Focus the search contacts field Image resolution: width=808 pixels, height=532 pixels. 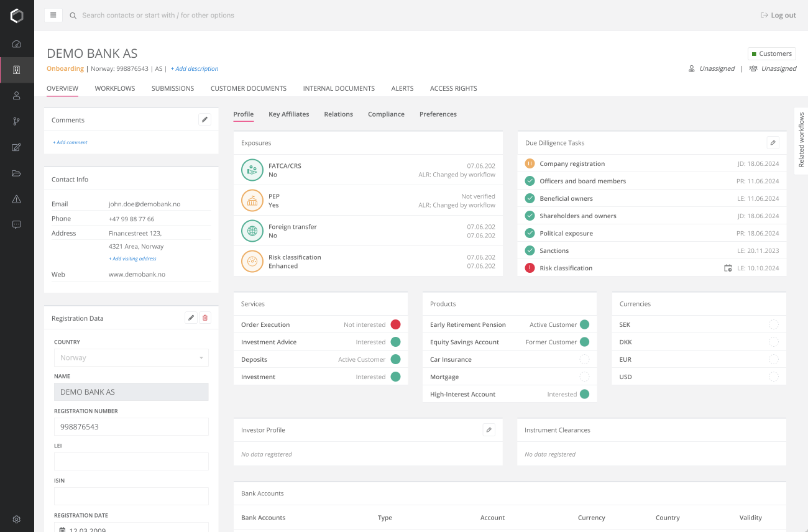coord(158,16)
